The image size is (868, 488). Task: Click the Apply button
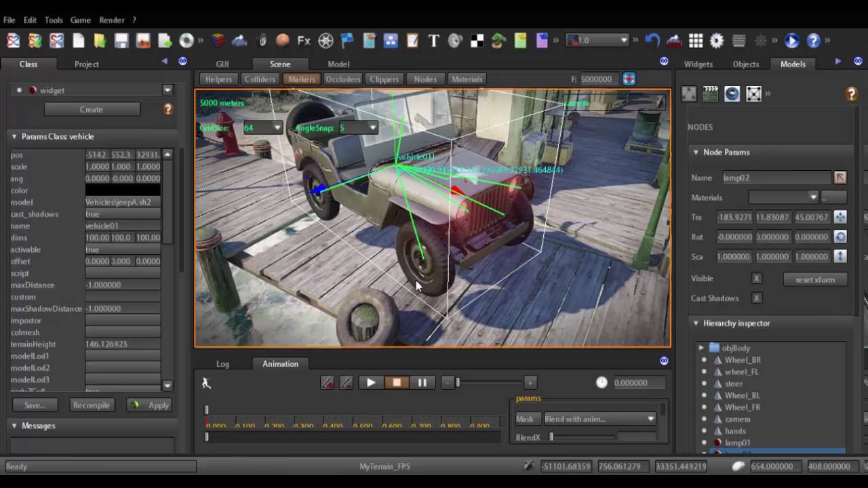click(x=149, y=405)
